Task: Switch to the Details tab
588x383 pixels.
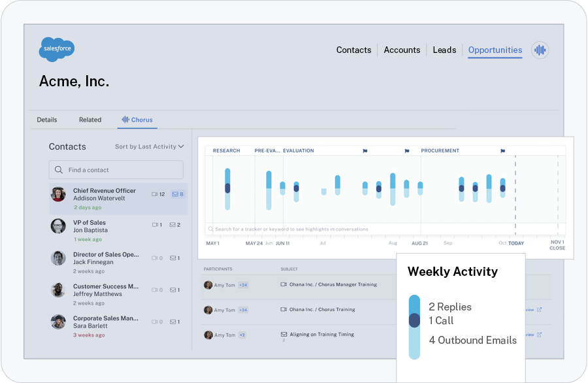Action: [x=47, y=120]
